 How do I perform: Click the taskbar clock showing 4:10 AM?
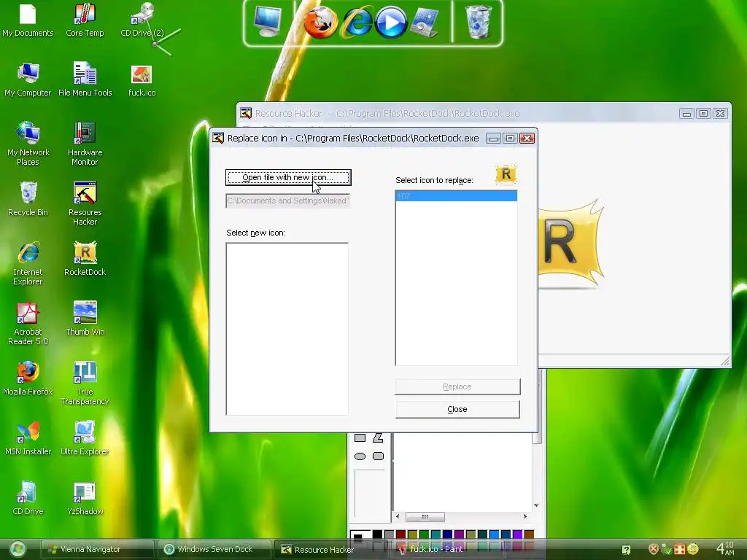[x=726, y=548]
